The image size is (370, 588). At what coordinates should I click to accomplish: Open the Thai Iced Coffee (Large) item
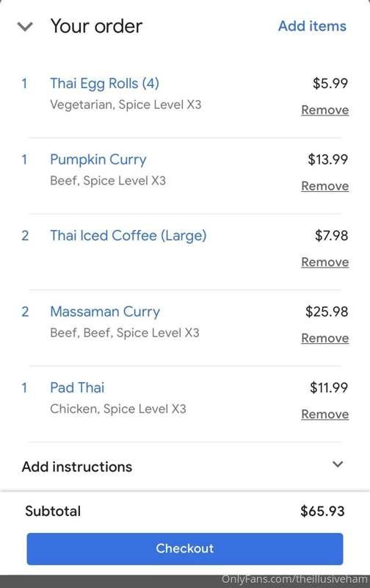pyautogui.click(x=128, y=236)
